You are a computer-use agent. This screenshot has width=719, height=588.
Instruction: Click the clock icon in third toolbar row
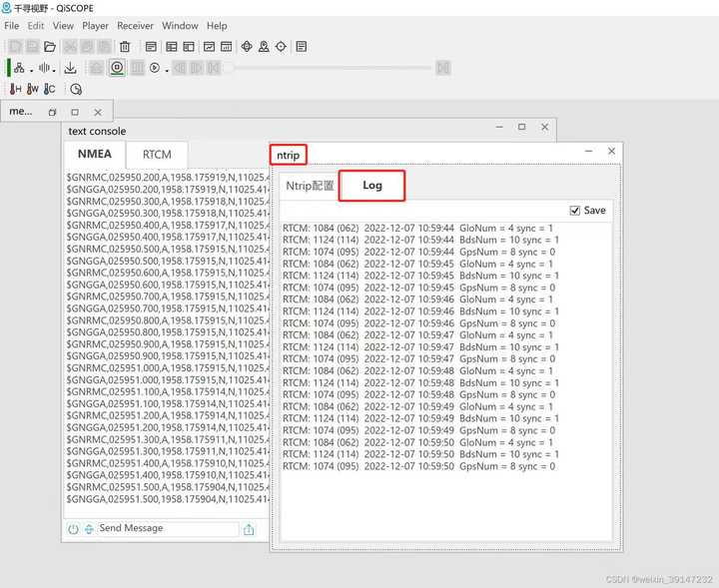76,90
